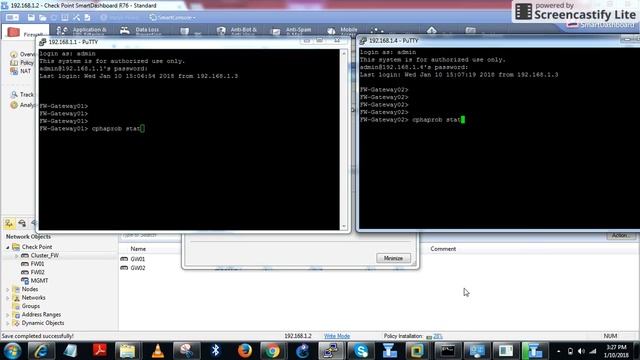Screen dimensions: 640x360
Task: Switch to the Anti-Spam & Mail tab
Action: (x=292, y=31)
